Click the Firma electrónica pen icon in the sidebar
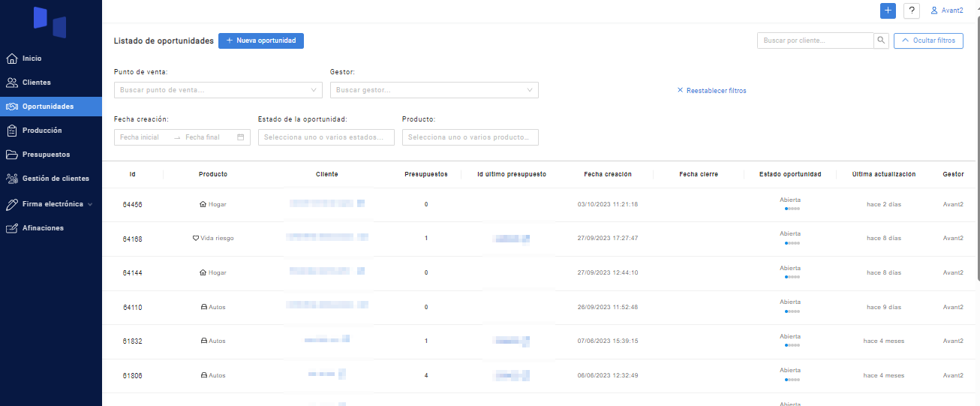This screenshot has height=406, width=980. (11, 204)
